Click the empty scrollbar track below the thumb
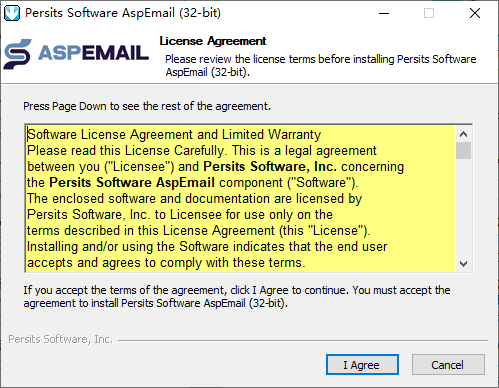The width and height of the screenshot is (499, 388). 463,207
